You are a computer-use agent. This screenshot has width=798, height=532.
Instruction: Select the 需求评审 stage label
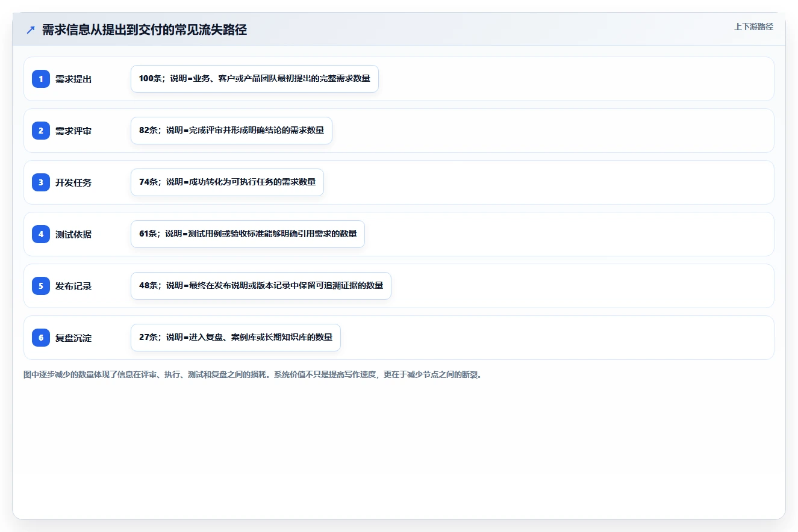tap(73, 131)
